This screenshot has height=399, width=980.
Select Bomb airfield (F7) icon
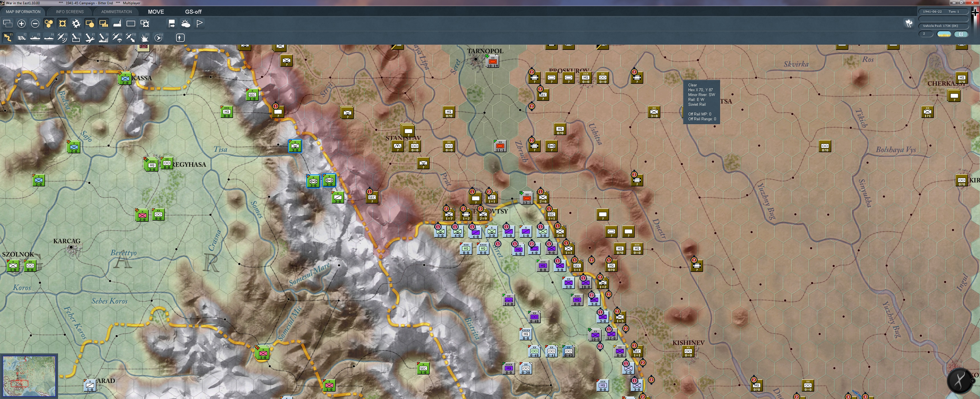pyautogui.click(x=90, y=37)
